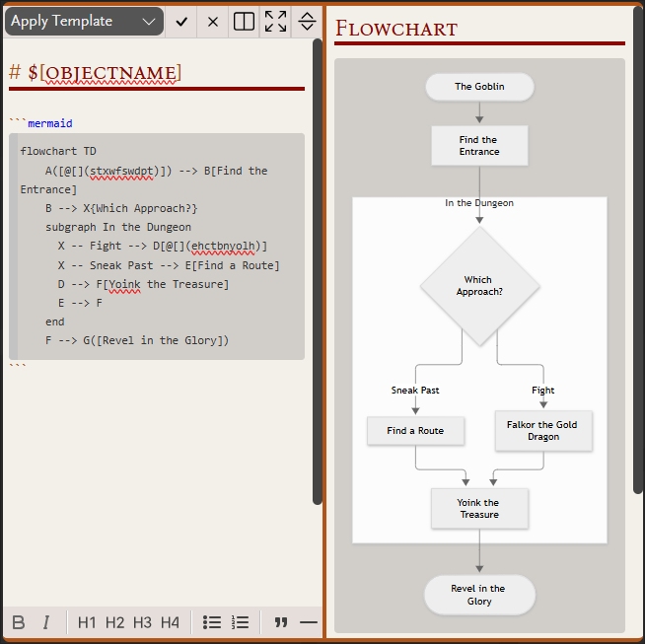This screenshot has width=645, height=644.
Task: Insert a bulleted list
Action: click(212, 622)
